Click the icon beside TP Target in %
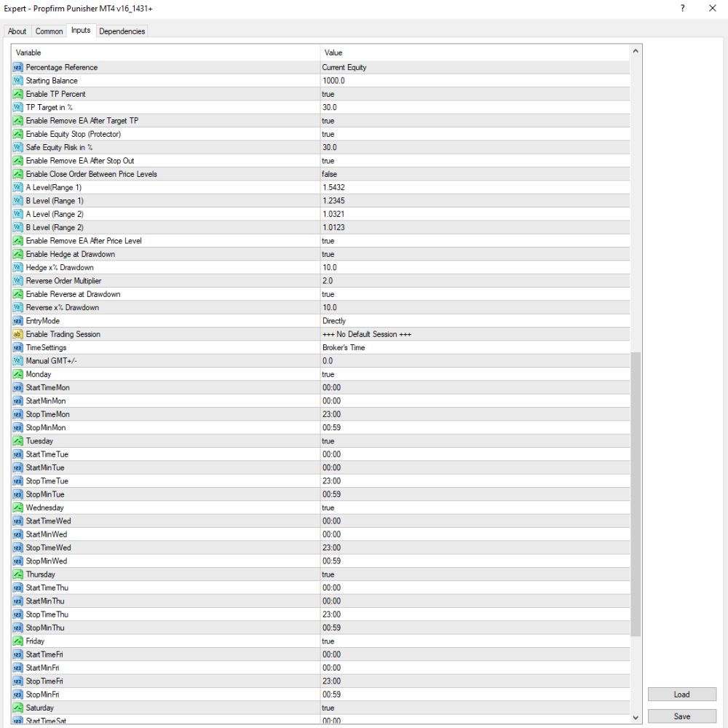Viewport: 728px width, 728px height. coord(17,107)
